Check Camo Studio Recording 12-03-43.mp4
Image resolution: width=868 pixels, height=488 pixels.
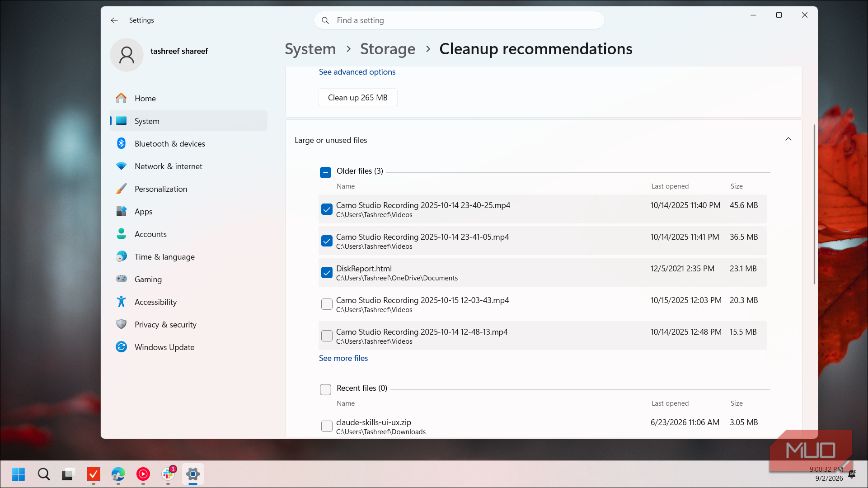click(x=327, y=304)
